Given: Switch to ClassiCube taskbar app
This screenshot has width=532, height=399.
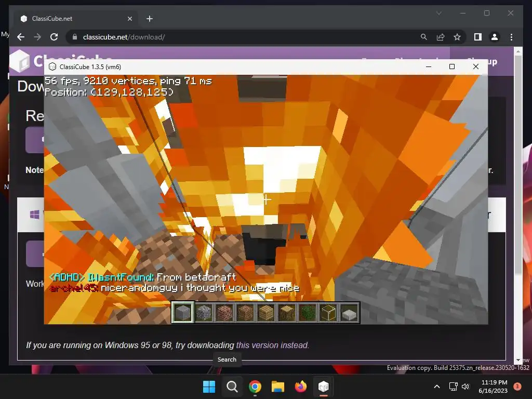Looking at the screenshot, I should point(323,387).
